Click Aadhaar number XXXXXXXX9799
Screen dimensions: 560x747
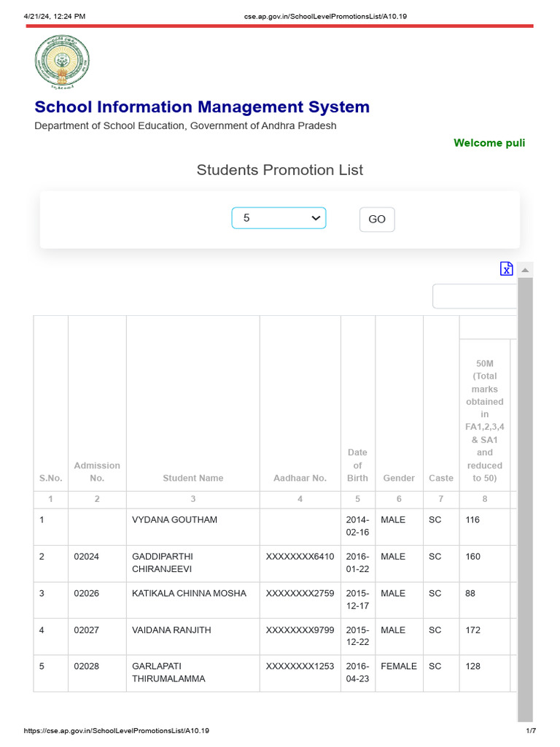coord(300,630)
